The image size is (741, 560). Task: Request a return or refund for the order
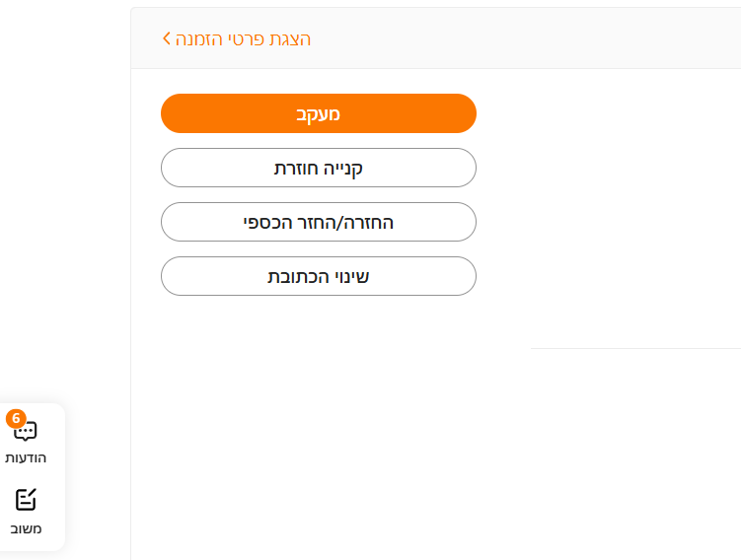tap(318, 222)
